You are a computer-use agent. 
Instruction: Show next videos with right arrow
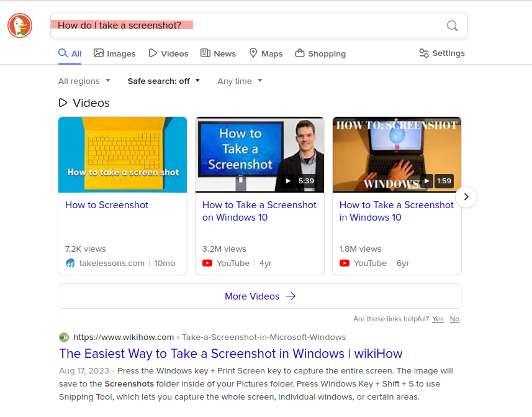(466, 198)
